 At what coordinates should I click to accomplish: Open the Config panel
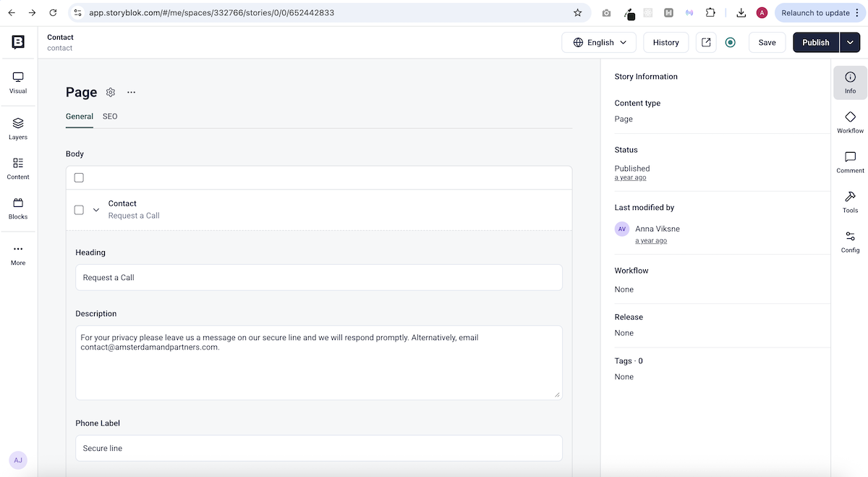[849, 240]
